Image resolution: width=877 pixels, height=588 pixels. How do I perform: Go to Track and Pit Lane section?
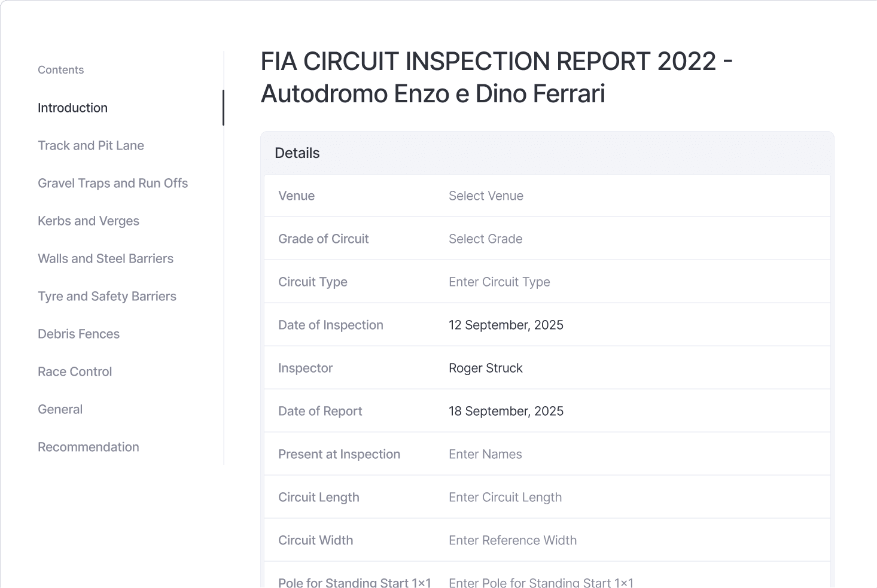click(x=91, y=145)
